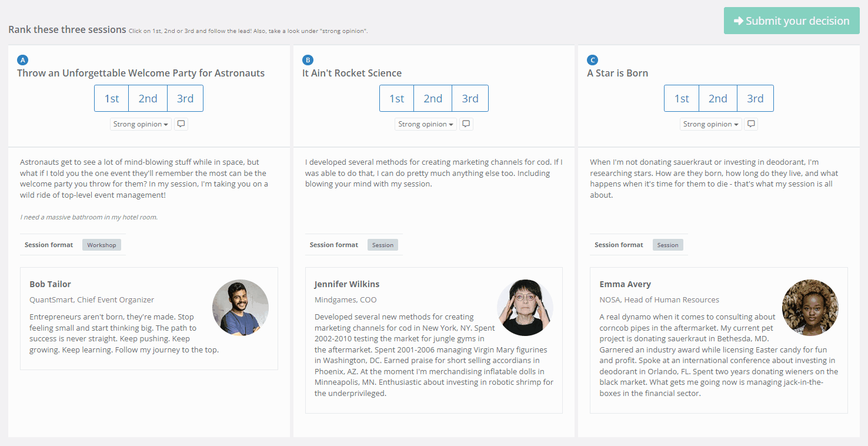This screenshot has height=446, width=868.
Task: Click the blue B badge icon
Action: (x=308, y=60)
